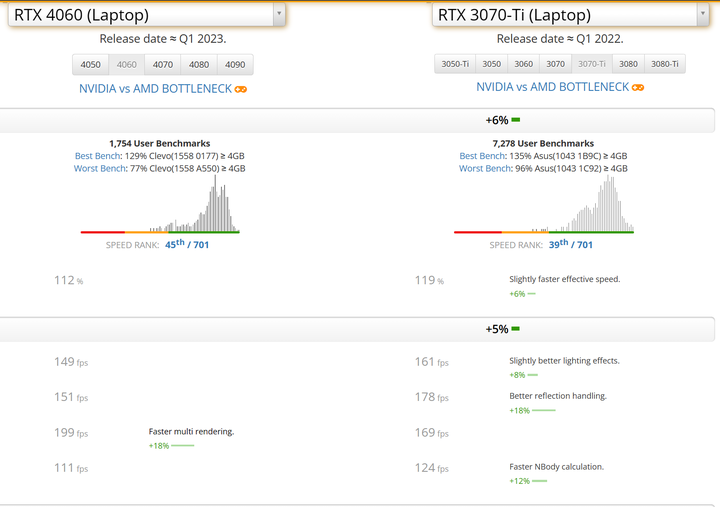Click the dropdown arrow beside RTX 3070-Ti (Laptop)
Viewport: 720px width, 507px height.
703,14
